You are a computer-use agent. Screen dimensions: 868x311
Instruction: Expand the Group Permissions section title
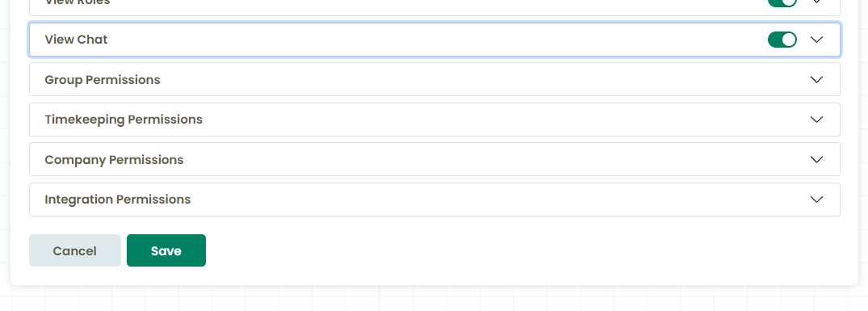tap(103, 80)
